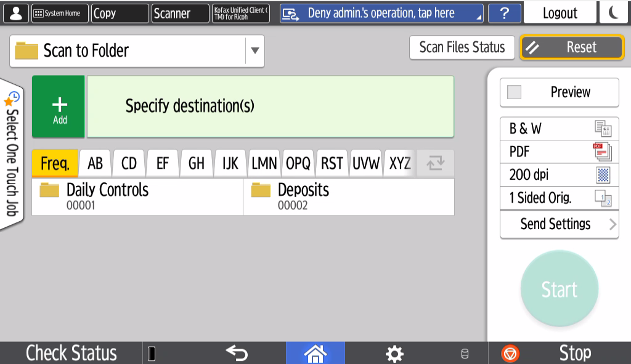631x364 pixels.
Task: Switch to the LMN address tab
Action: click(264, 164)
